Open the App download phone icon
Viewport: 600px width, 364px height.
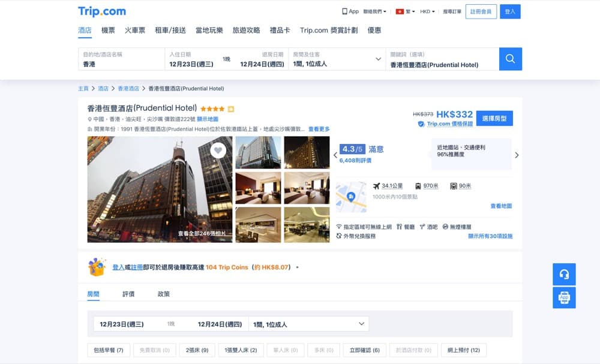[344, 11]
